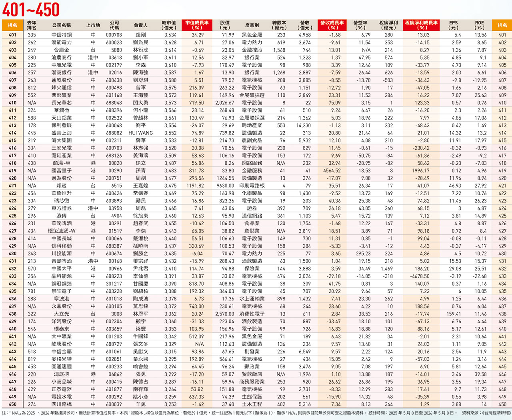Select company name "長光華芯"
This screenshot has height=420, width=512.
62,103
